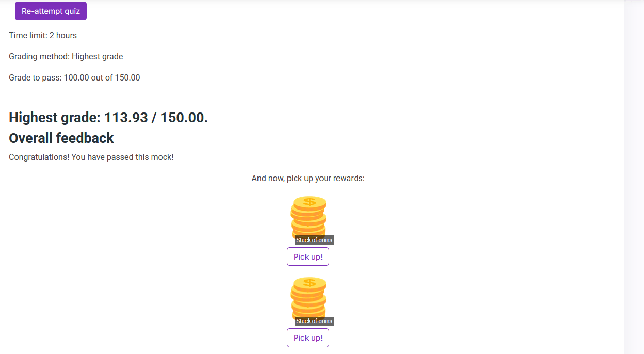Image resolution: width=644 pixels, height=354 pixels.
Task: Click the gray side panel strip
Action: click(x=634, y=177)
